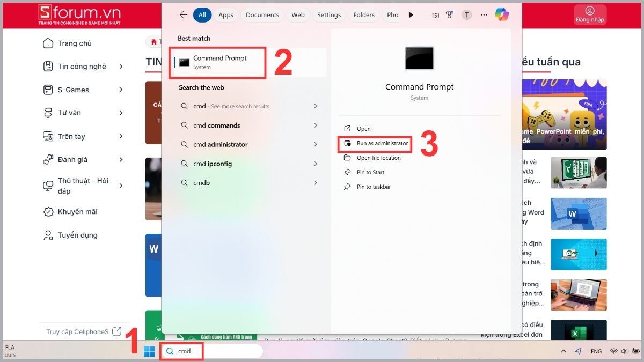The image size is (644, 362).
Task: Expand the cmd commands chevron
Action: (316, 125)
